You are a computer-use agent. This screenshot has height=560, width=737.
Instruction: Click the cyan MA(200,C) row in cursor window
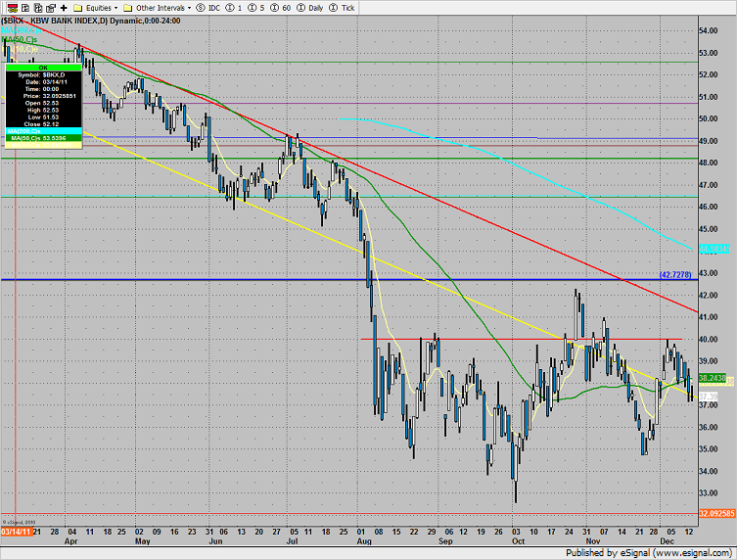[43, 131]
